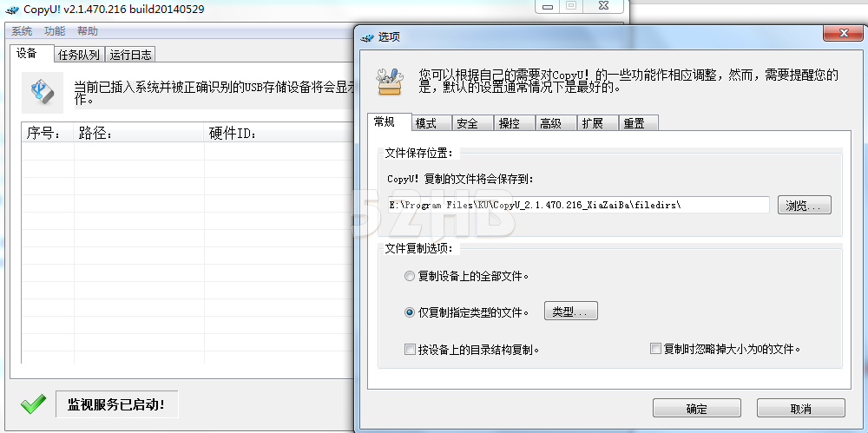Click the 文件复制选项 group label
The height and width of the screenshot is (433, 868).
(419, 248)
